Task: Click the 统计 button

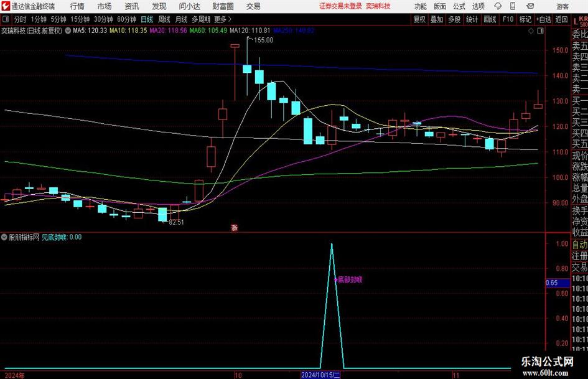Action: click(472, 19)
